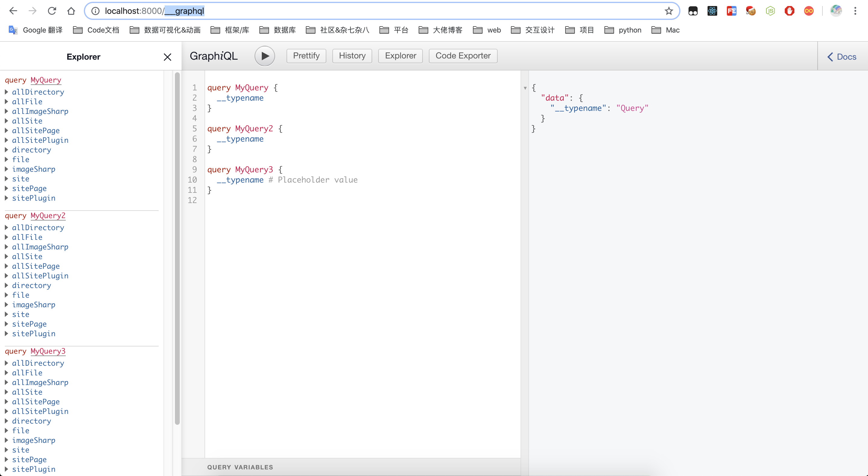The width and height of the screenshot is (868, 476).
Task: Close the Explorer panel with the X
Action: 167,57
